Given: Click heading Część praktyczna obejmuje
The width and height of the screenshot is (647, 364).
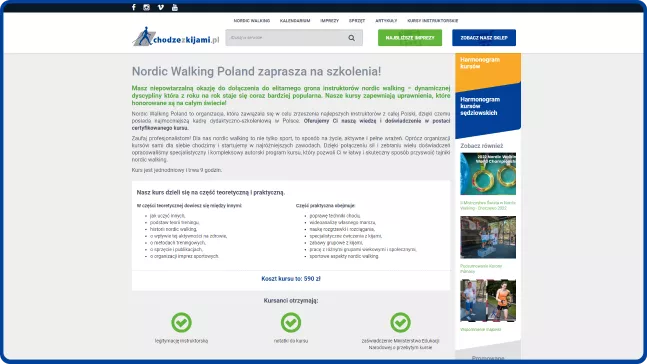Looking at the screenshot, I should [x=326, y=206].
